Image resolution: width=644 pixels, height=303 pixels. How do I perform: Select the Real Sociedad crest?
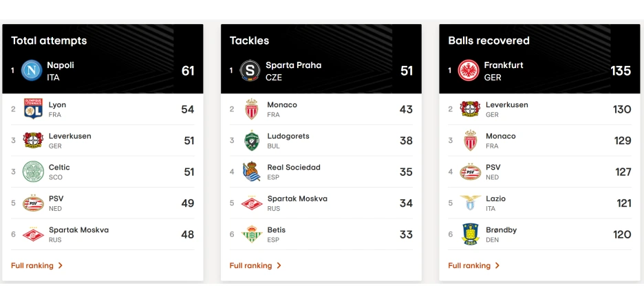pos(251,171)
